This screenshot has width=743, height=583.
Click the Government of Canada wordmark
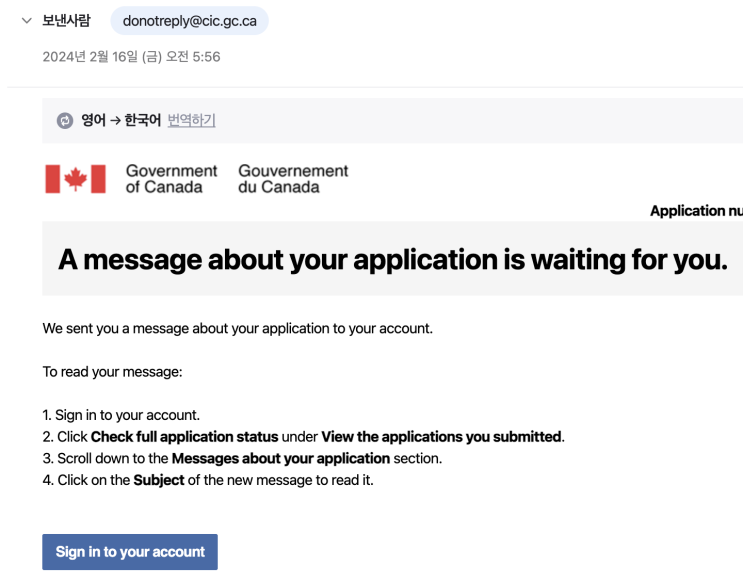point(171,179)
